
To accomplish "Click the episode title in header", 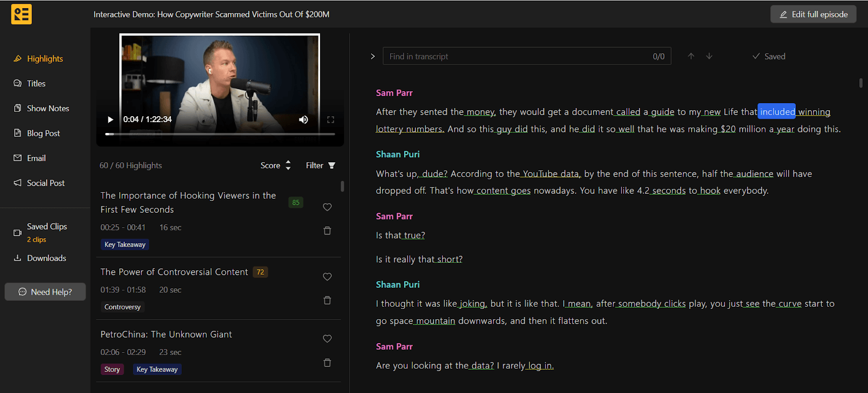I will tap(212, 15).
